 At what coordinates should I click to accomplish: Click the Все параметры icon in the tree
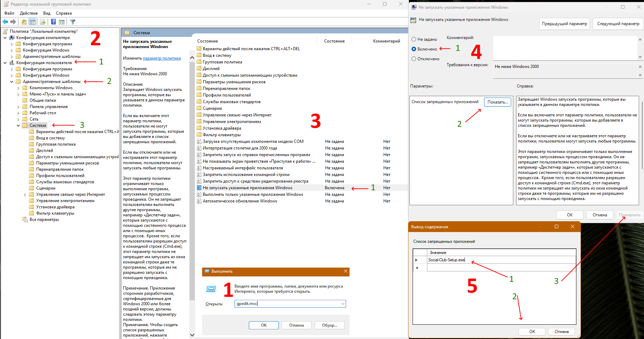tap(25, 219)
